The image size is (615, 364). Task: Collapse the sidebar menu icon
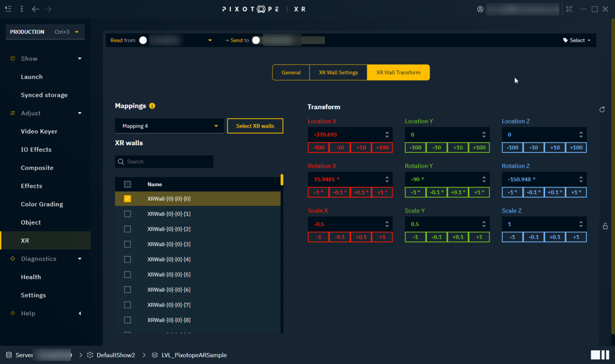pyautogui.click(x=8, y=9)
